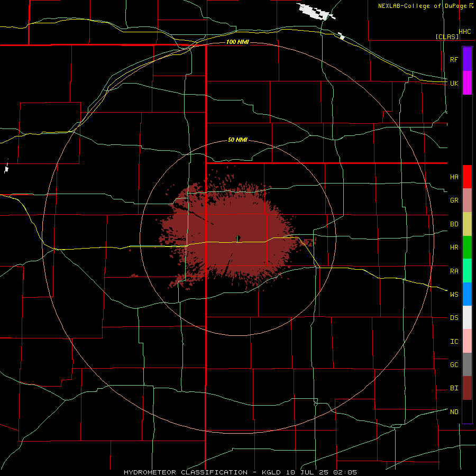The width and height of the screenshot is (476, 476).
Task: Click the HR legend label
Action: pyautogui.click(x=454, y=248)
